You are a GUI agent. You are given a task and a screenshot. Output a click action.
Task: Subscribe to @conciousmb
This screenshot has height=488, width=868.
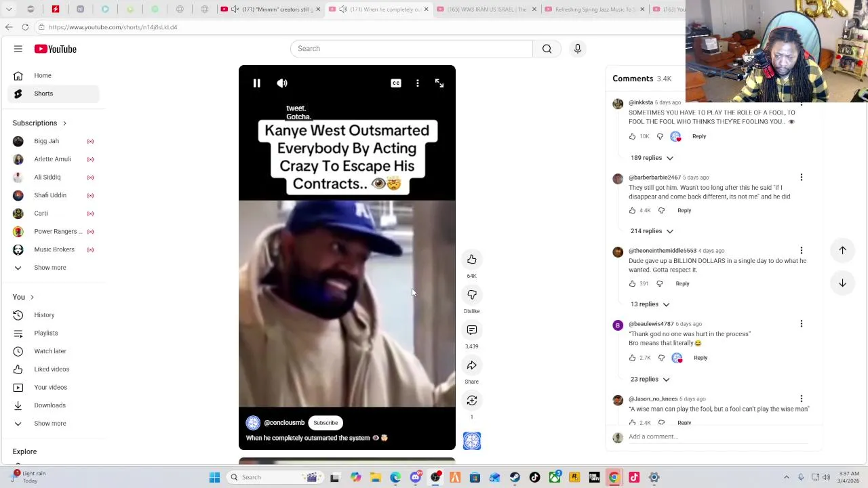tap(325, 423)
